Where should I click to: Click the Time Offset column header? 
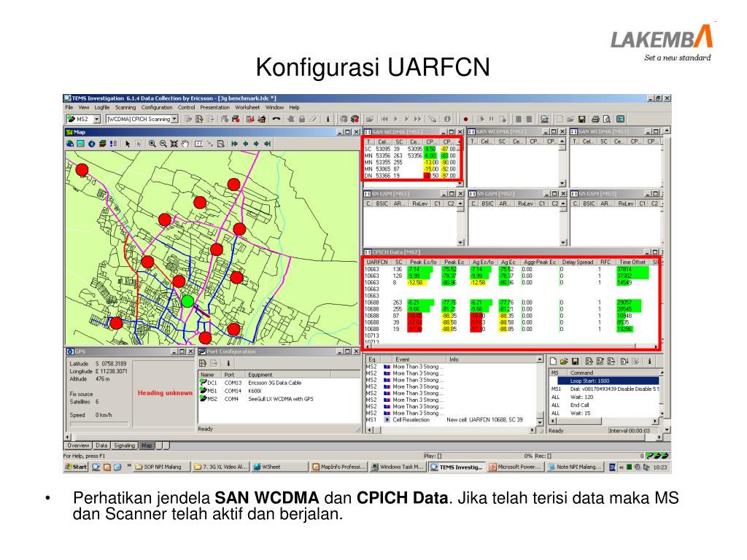tap(632, 262)
